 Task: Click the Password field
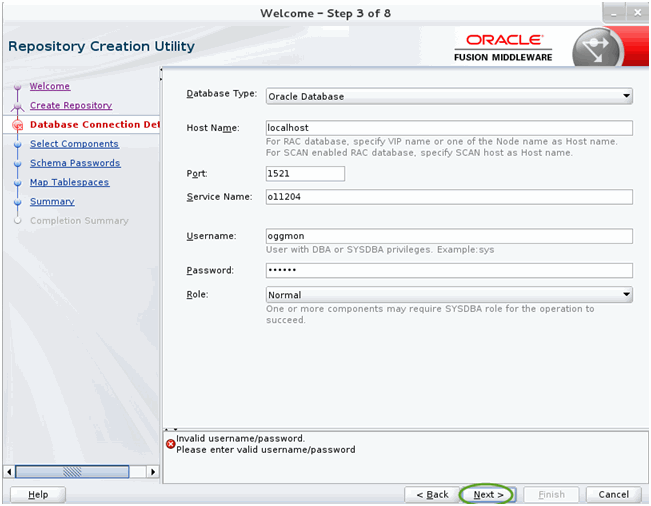tap(449, 270)
